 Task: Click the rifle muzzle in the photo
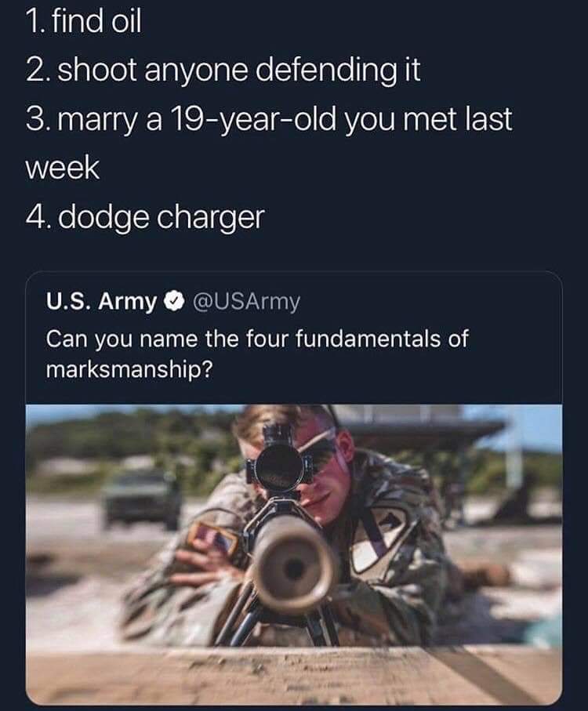coord(294,564)
